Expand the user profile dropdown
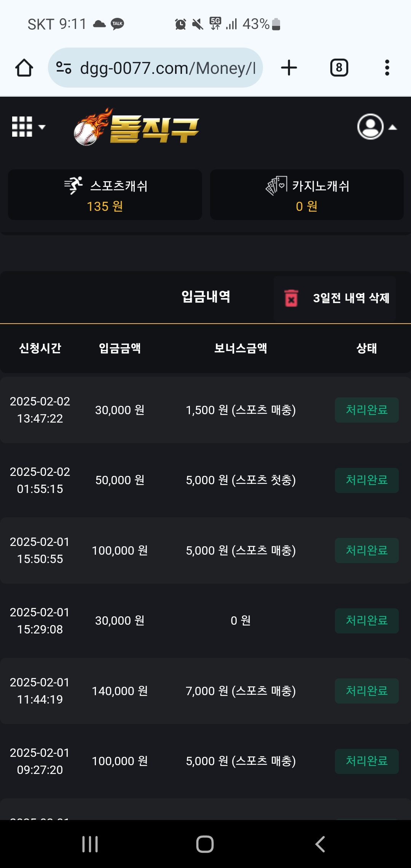This screenshot has height=868, width=411. (377, 127)
